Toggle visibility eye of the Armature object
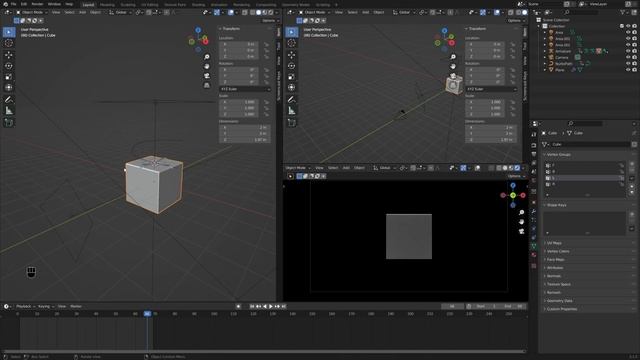 tap(628, 51)
